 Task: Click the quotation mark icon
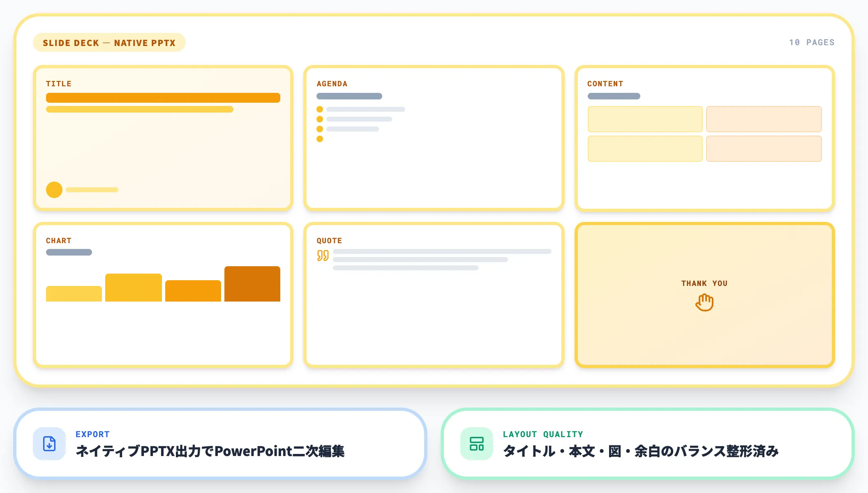click(323, 256)
